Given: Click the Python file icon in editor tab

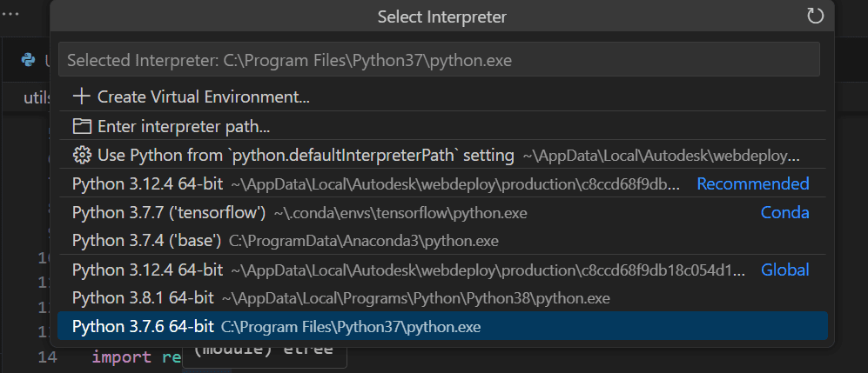Looking at the screenshot, I should 29,60.
